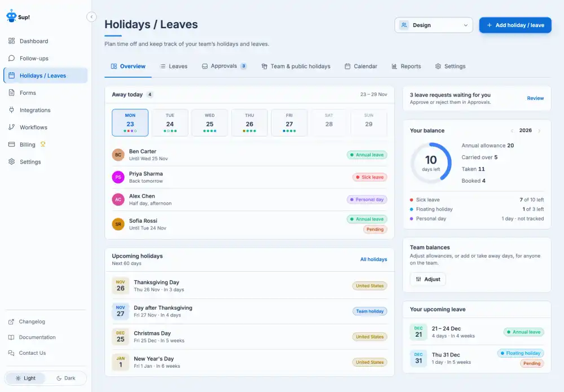Click Dec 21 upcoming leave date icon

(418, 332)
